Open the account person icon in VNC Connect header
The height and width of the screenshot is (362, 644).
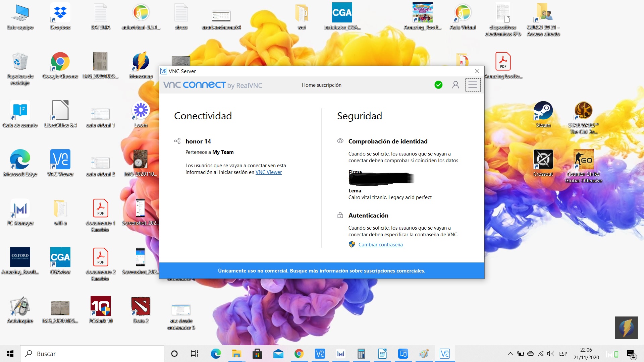pyautogui.click(x=455, y=85)
